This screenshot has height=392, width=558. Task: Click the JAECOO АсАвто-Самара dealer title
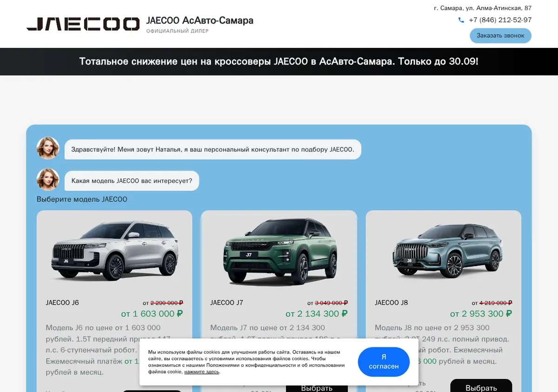click(x=200, y=20)
